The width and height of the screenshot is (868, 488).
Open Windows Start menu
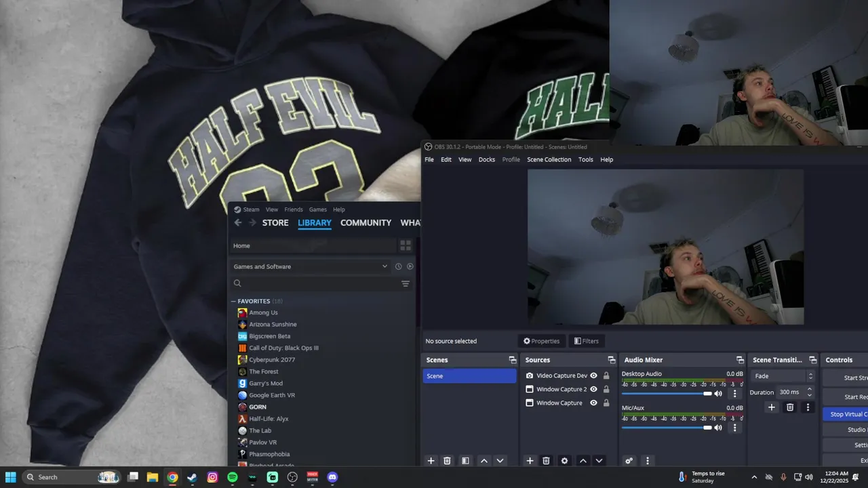11,477
